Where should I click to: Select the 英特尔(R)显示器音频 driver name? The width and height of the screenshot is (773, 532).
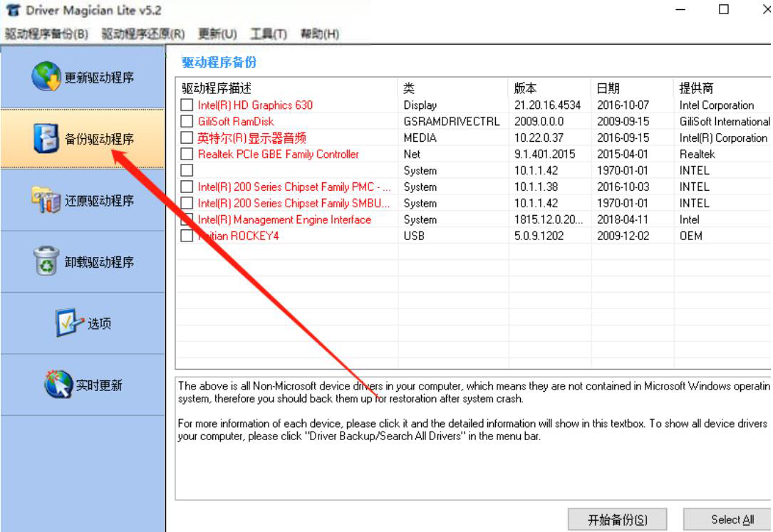coord(252,138)
